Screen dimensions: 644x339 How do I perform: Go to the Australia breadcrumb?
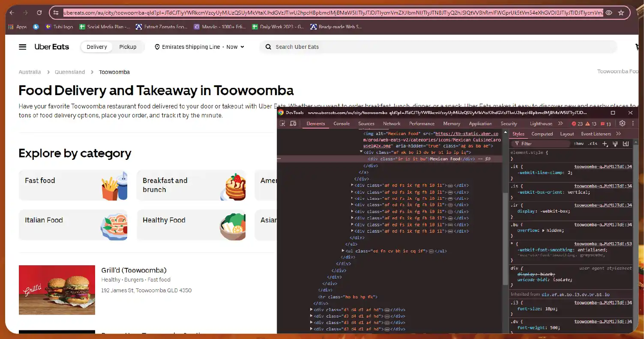tap(30, 72)
